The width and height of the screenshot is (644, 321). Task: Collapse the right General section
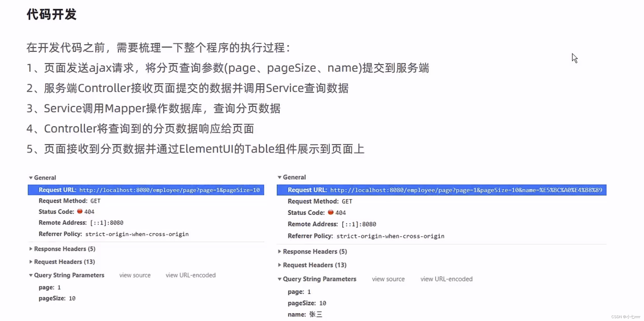280,177
